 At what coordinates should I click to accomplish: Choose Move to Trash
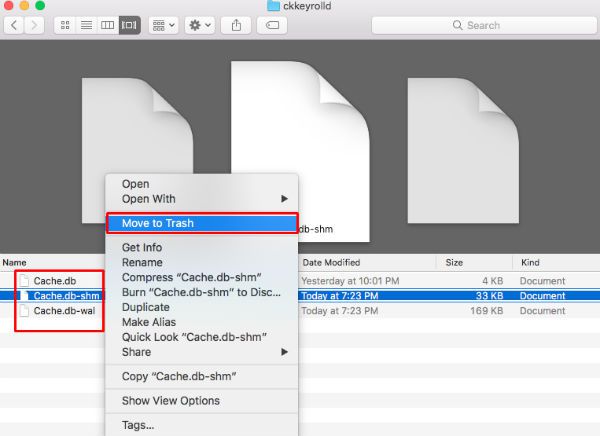pos(202,223)
